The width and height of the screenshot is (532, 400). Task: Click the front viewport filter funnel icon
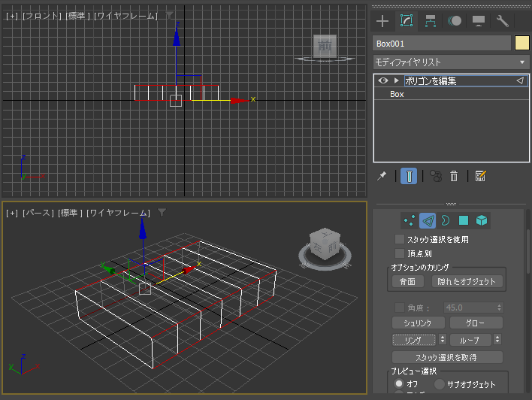169,15
